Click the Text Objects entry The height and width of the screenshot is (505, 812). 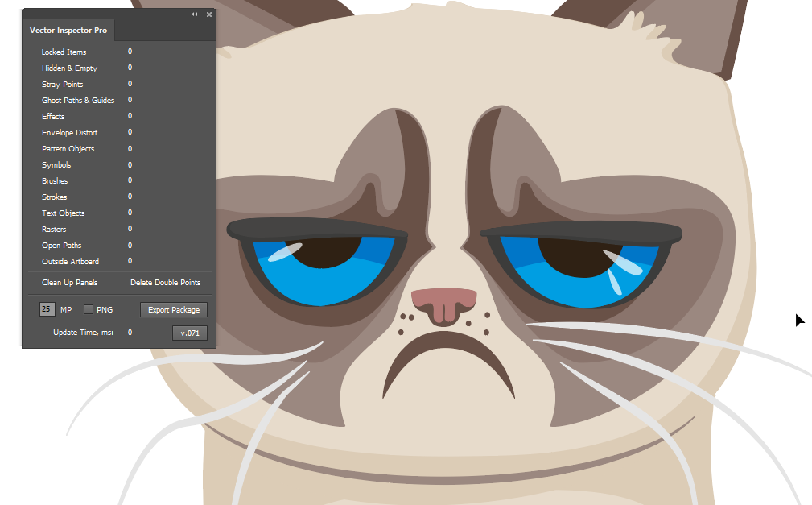(64, 213)
